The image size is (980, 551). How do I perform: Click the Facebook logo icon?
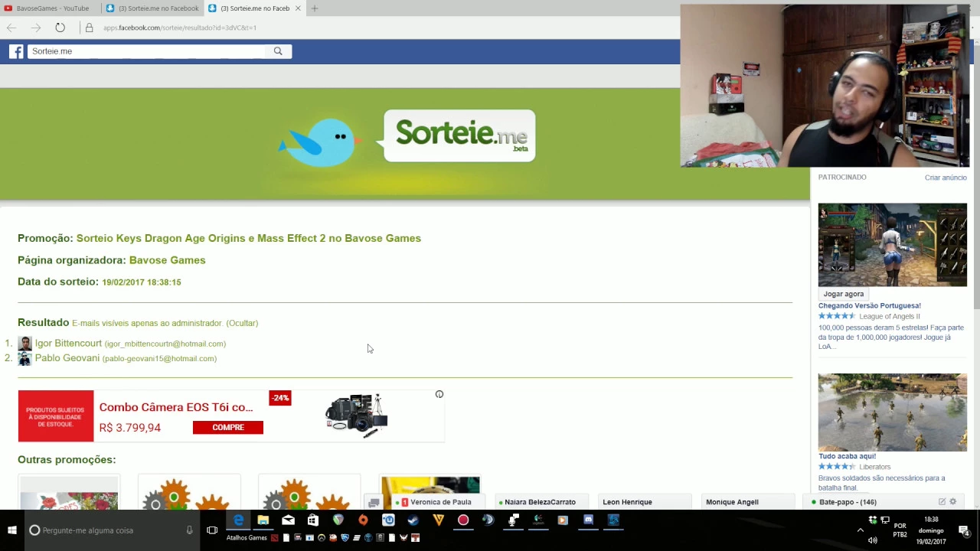coord(16,51)
